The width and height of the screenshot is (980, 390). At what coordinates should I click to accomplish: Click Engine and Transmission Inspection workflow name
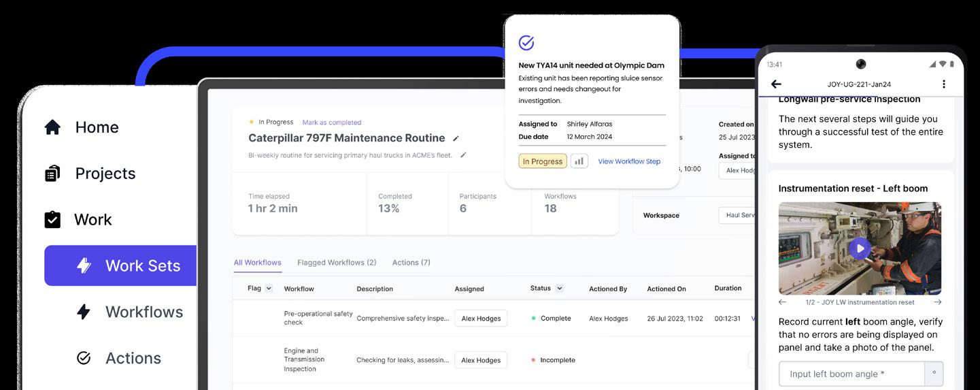point(304,360)
